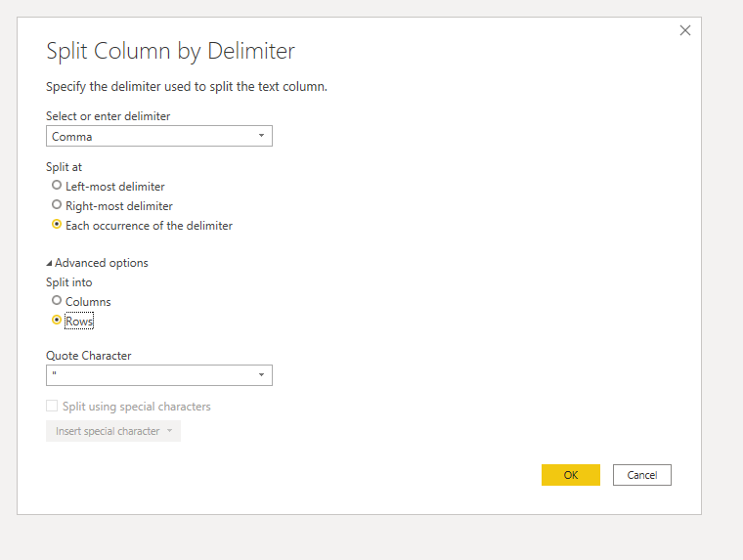Click the Split at label
Viewport: 743px width, 560px height.
(x=64, y=167)
